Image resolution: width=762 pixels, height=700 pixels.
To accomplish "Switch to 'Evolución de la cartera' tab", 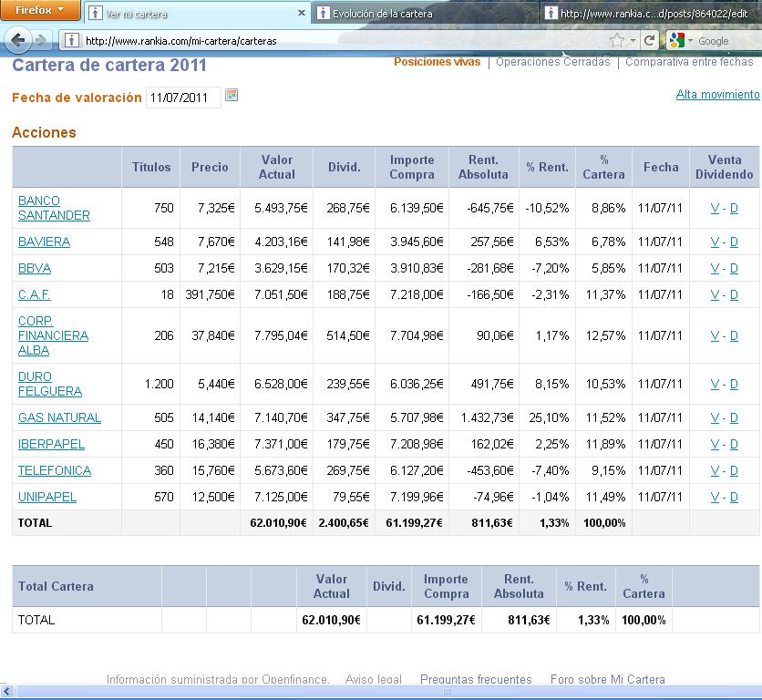I will (382, 14).
